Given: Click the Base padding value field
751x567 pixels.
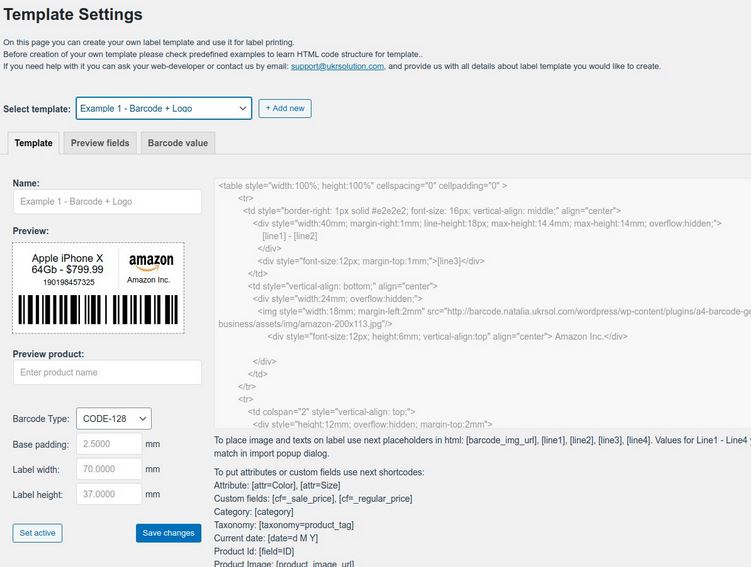Looking at the screenshot, I should click(109, 444).
